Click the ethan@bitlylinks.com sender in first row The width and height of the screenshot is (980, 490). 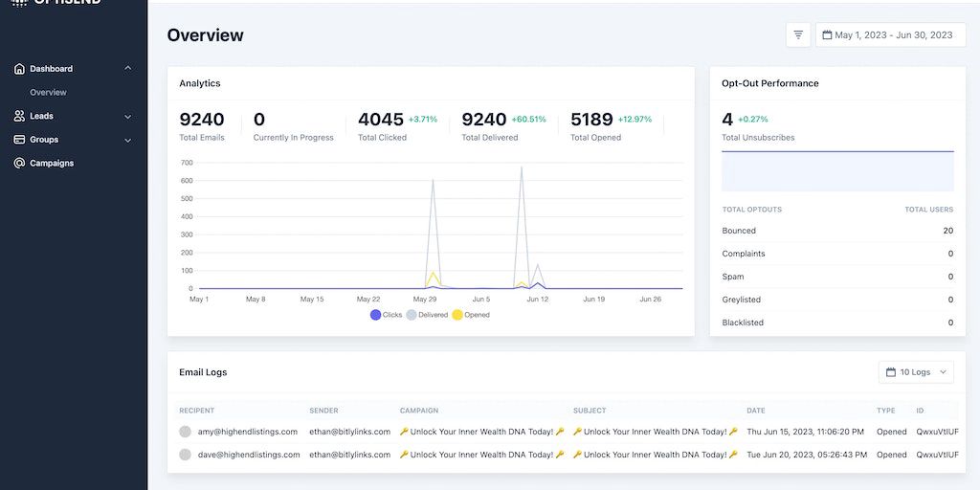[349, 432]
